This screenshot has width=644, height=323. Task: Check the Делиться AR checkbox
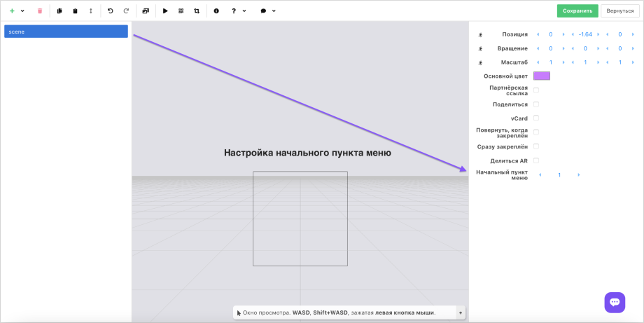(x=536, y=161)
